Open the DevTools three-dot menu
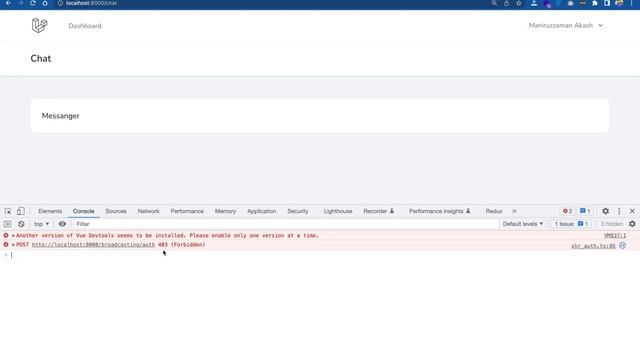This screenshot has width=640, height=360. click(619, 211)
